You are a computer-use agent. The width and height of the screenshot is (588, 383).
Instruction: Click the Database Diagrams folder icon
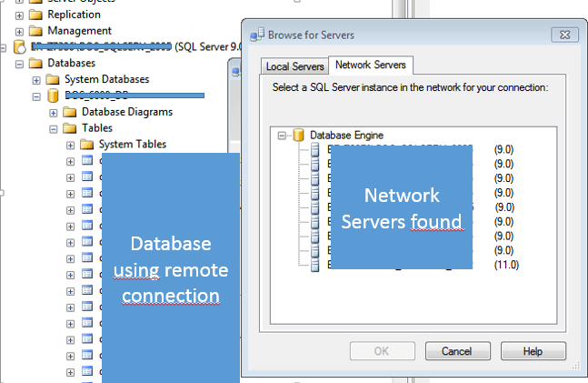click(x=69, y=112)
